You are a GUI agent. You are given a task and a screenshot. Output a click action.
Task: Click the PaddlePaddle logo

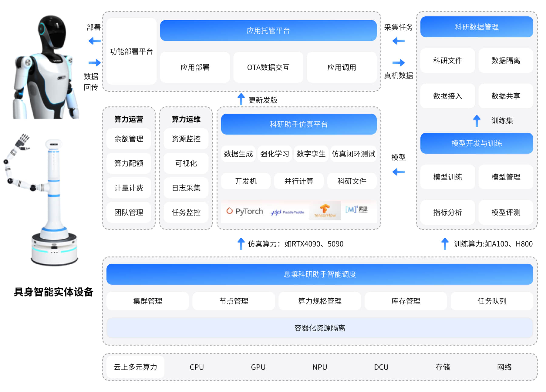pos(287,212)
